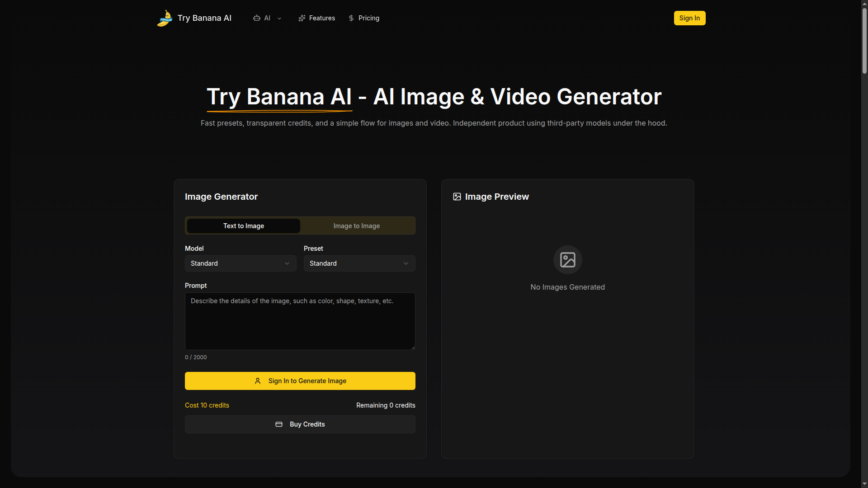Click the banana logo in the header
This screenshot has width=868, height=488.
[165, 18]
